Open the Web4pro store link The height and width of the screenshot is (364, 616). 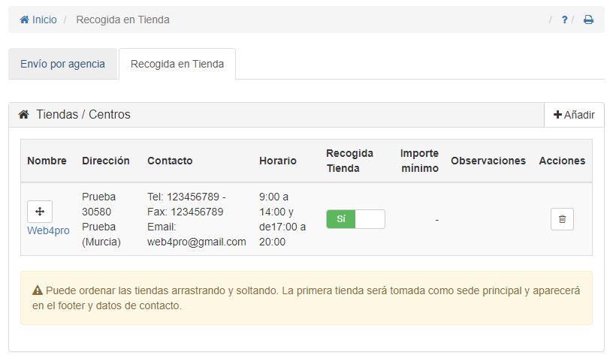pos(48,230)
